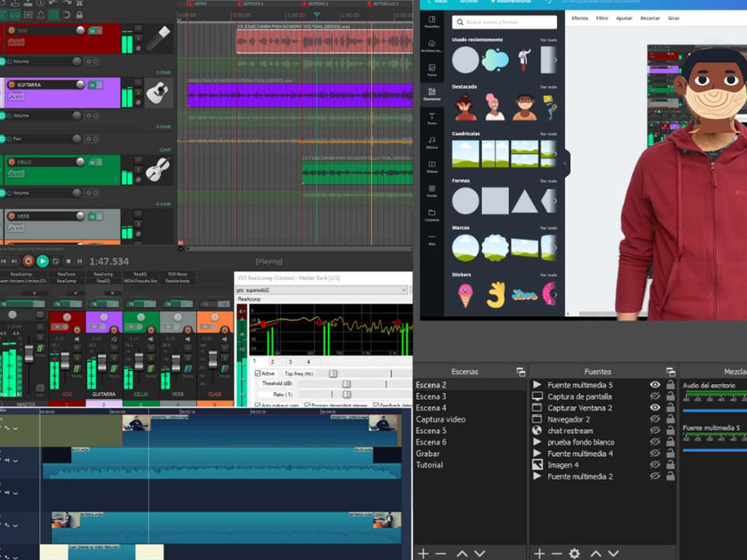Viewport: 747px width, 560px height.
Task: Select band 3 tab in ReaXcomp
Action: pyautogui.click(x=290, y=362)
